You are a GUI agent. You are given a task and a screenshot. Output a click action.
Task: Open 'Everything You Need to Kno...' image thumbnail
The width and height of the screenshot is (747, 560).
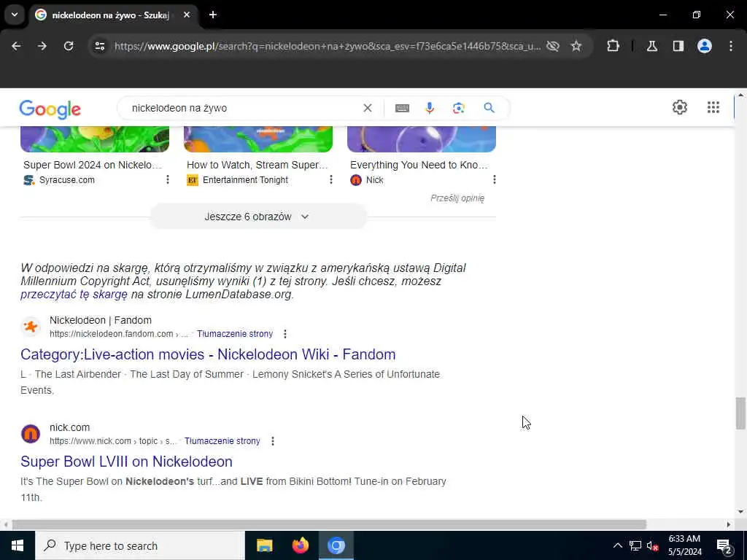422,139
